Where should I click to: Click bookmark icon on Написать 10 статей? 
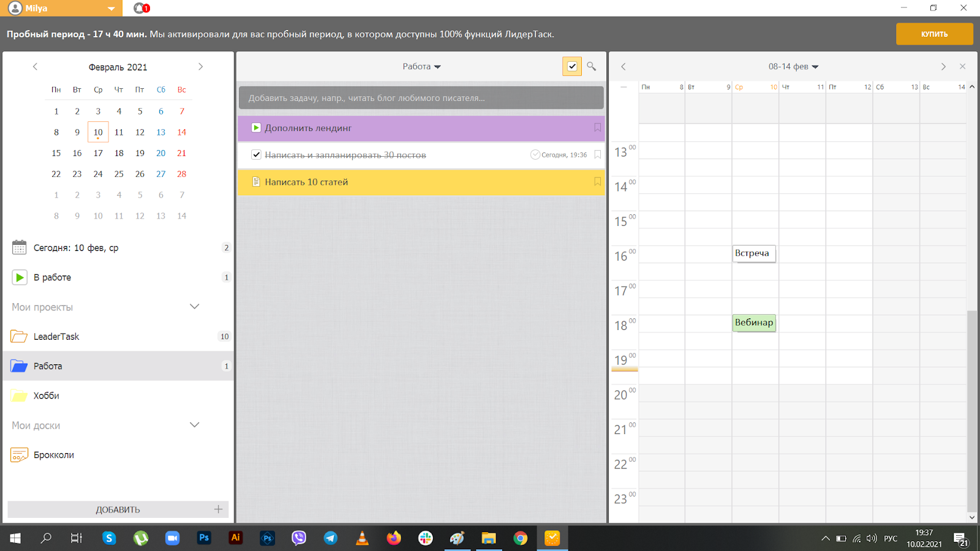[x=597, y=182]
